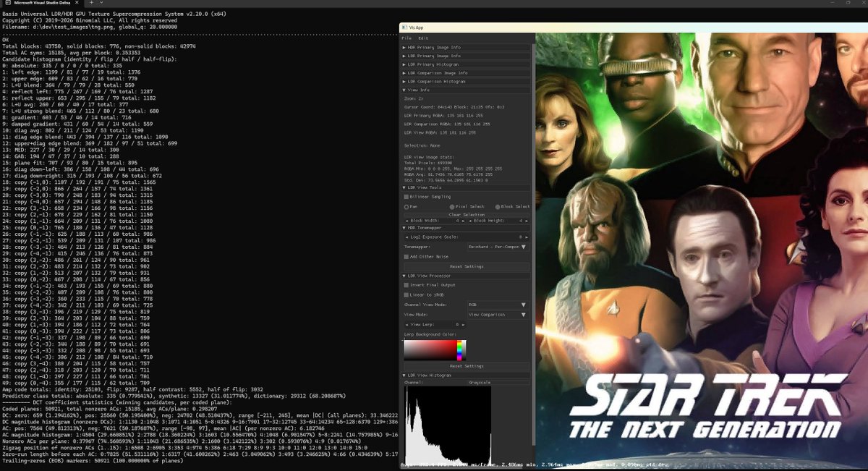
Task: Click the rainbow hue bar
Action: tap(461, 350)
